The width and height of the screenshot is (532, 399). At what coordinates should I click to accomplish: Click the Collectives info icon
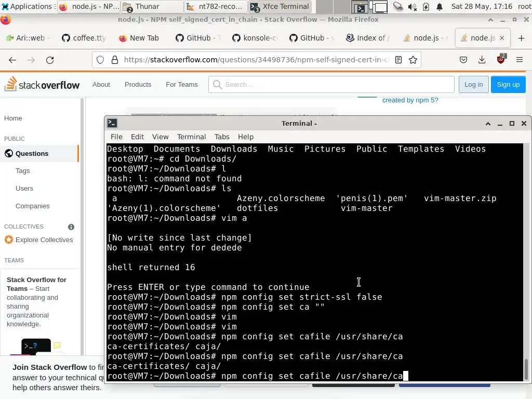click(71, 227)
